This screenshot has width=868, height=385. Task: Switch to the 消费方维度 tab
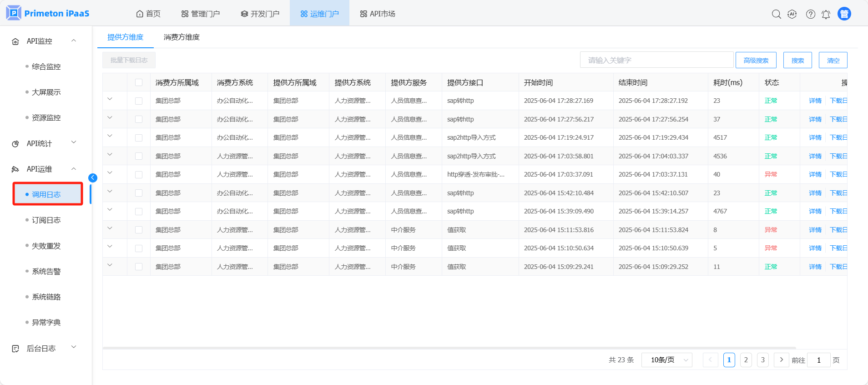182,37
